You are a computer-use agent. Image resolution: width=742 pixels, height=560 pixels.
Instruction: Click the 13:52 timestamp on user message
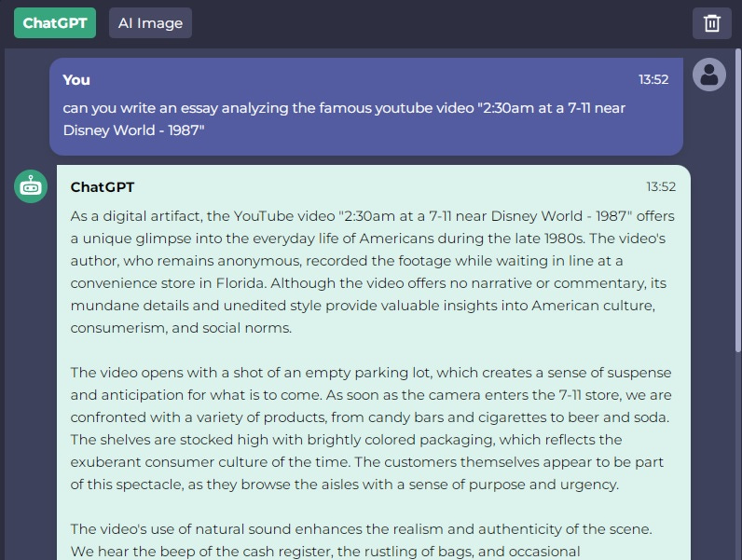[x=653, y=79]
